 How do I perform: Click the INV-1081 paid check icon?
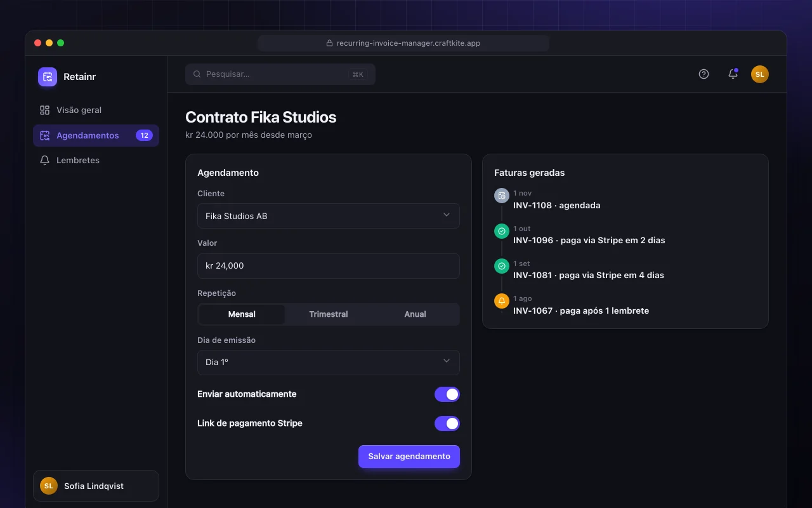pyautogui.click(x=502, y=266)
